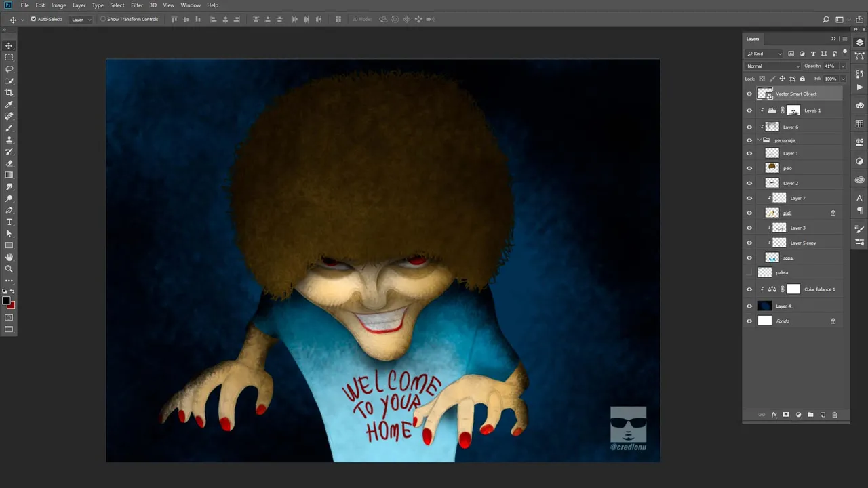
Task: Open the blend mode Normal dropdown
Action: pyautogui.click(x=772, y=66)
